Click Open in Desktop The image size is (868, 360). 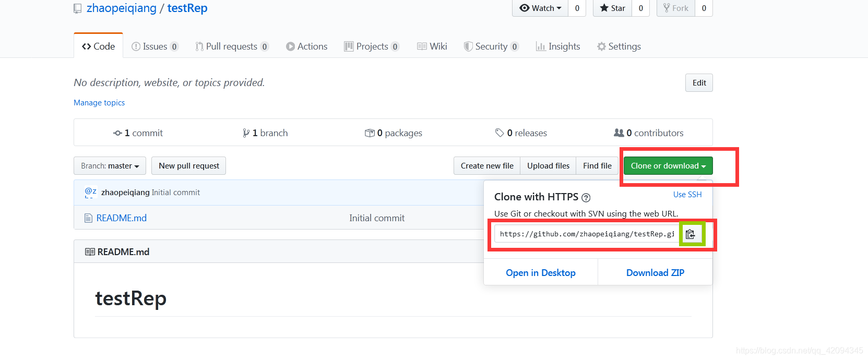(541, 273)
